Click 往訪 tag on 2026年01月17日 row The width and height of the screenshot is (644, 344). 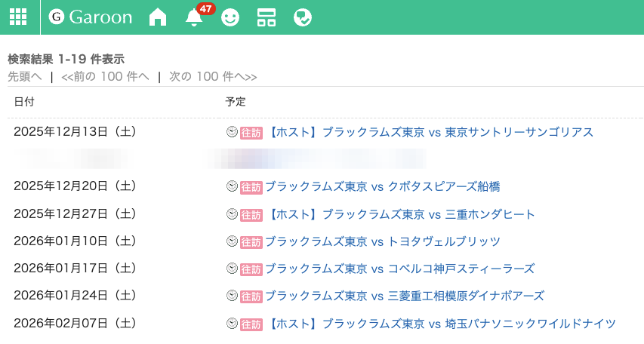pos(251,269)
